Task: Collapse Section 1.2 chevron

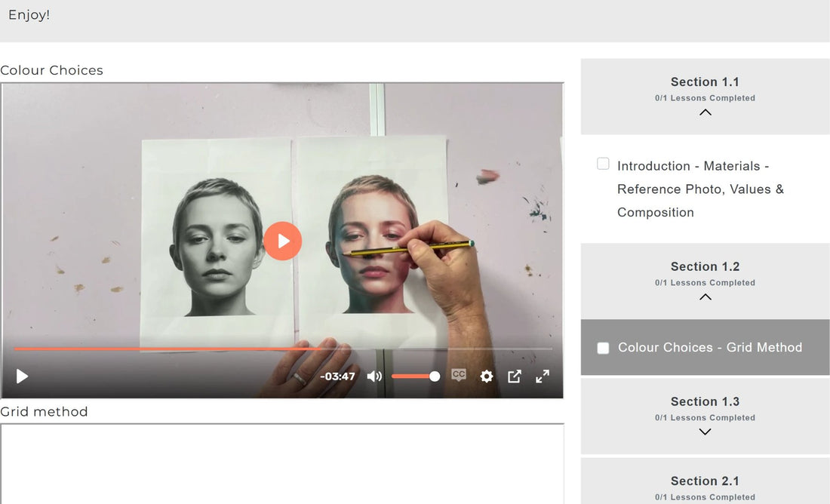Action: 705,297
